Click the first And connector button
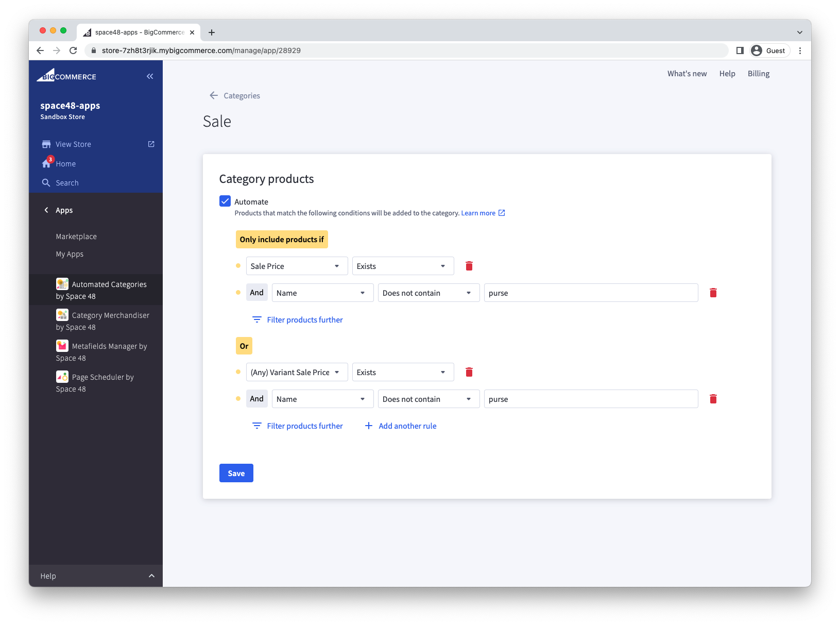The image size is (840, 625). [x=256, y=292]
